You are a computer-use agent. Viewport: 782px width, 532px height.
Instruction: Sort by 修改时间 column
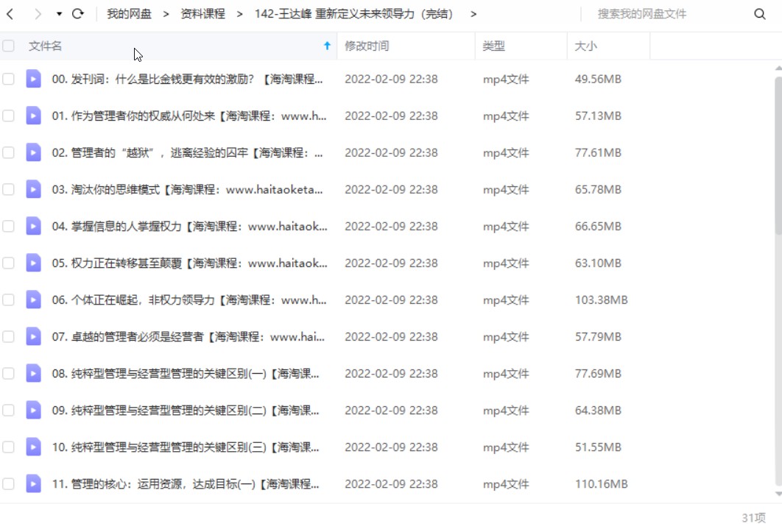tap(367, 46)
